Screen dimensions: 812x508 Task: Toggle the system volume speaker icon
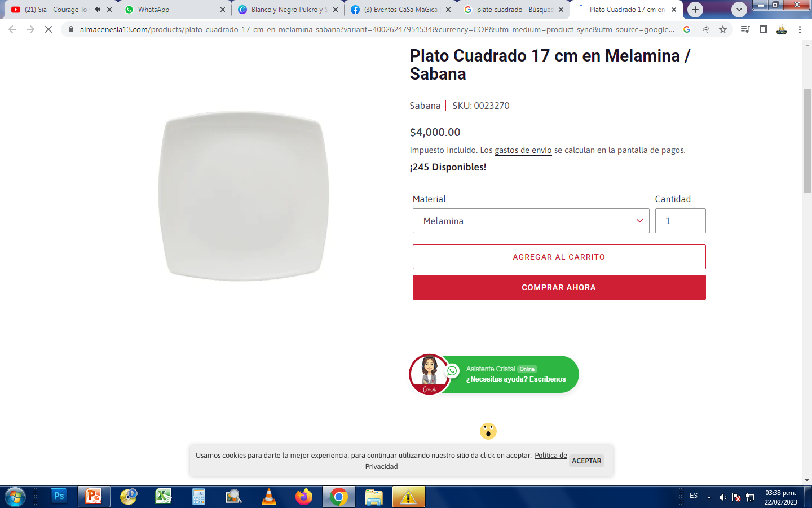pyautogui.click(x=722, y=497)
